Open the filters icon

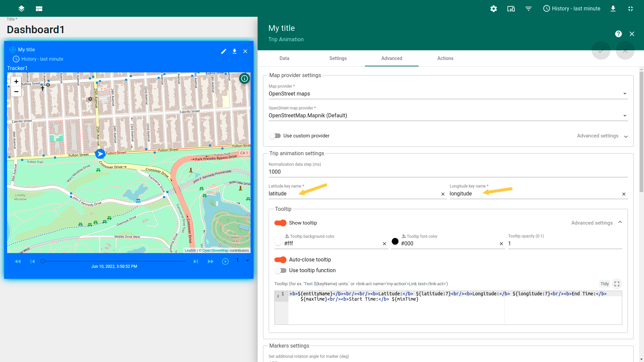pos(528,9)
